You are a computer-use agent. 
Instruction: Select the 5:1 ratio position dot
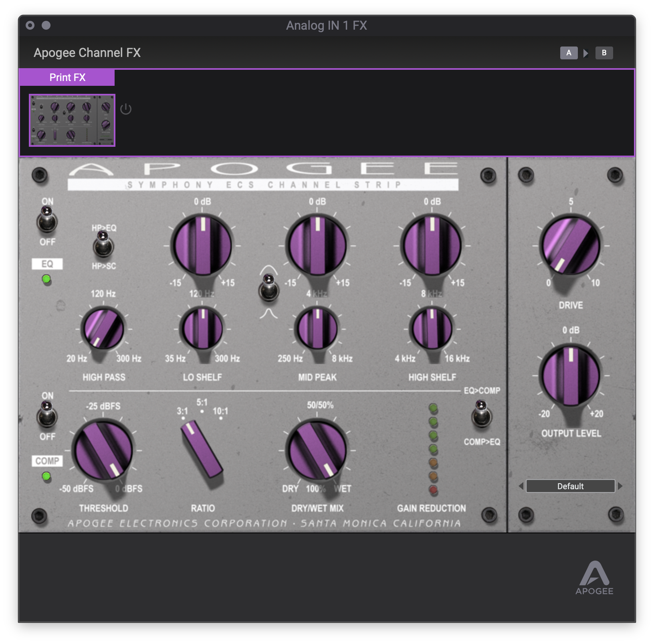pyautogui.click(x=202, y=411)
